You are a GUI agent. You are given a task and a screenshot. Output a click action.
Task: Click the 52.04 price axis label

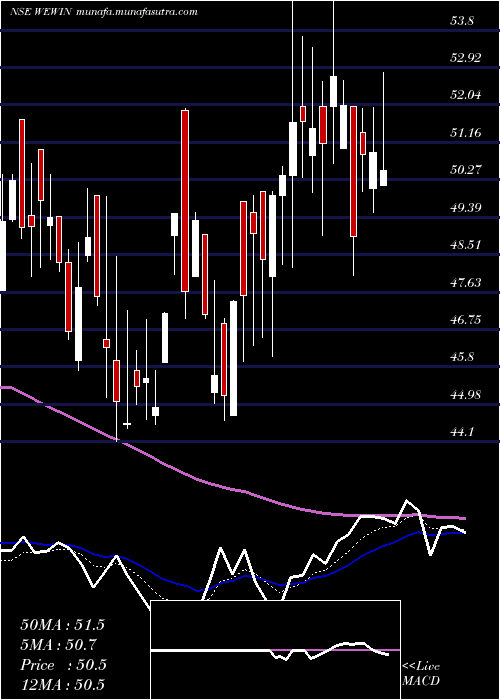[466, 95]
